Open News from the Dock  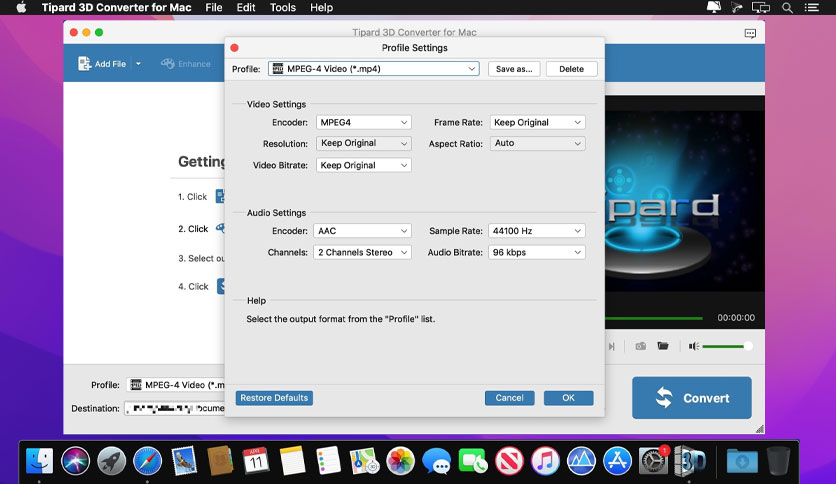509,461
